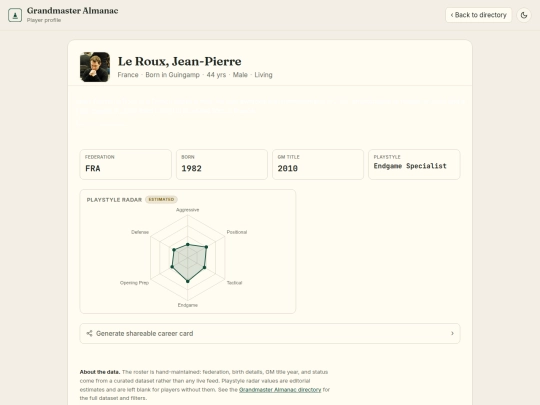This screenshot has width=540, height=405.
Task: Click the ESTIMATED badge on the radar
Action: 161,199
